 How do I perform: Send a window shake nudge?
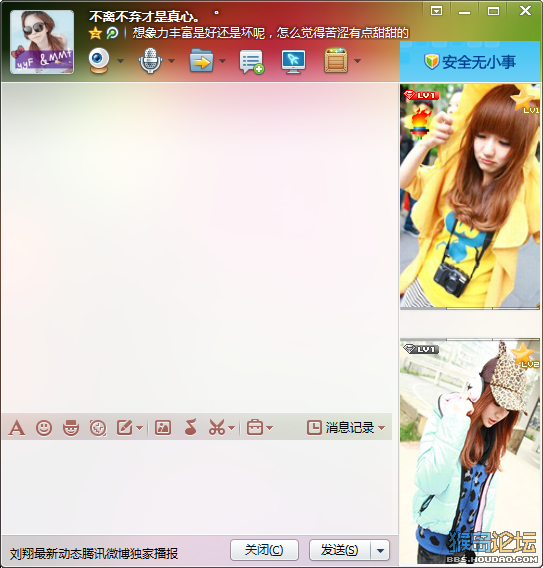click(x=98, y=428)
